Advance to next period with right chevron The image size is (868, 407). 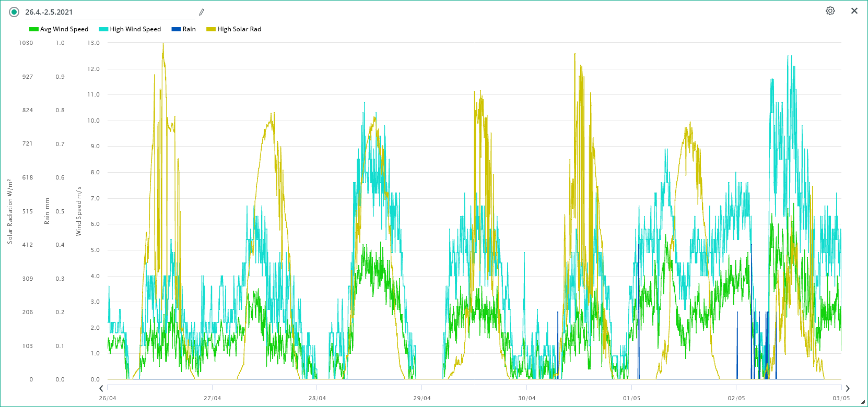[847, 388]
